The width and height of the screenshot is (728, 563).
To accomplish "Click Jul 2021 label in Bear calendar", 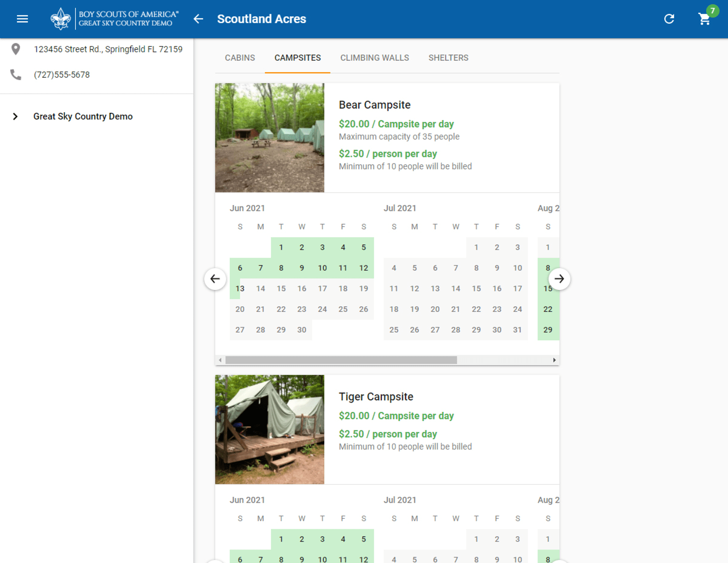I will coord(400,208).
